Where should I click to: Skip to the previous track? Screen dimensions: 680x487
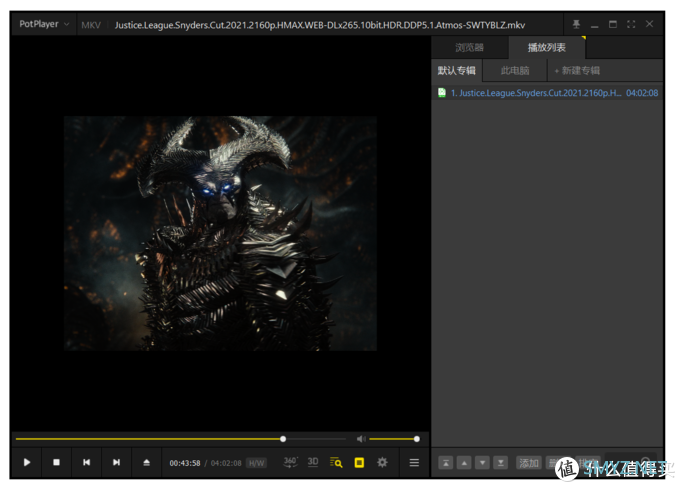coord(86,462)
